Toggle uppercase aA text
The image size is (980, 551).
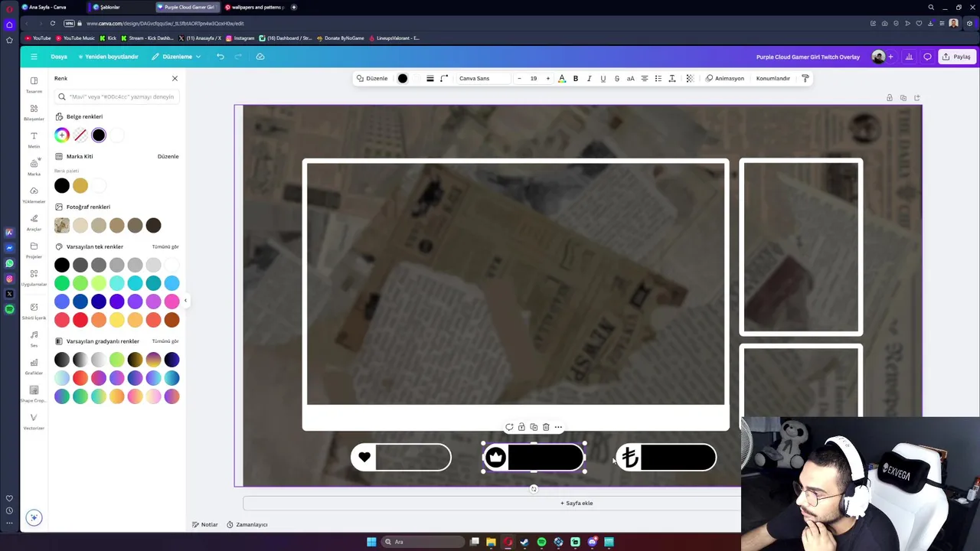coord(630,78)
